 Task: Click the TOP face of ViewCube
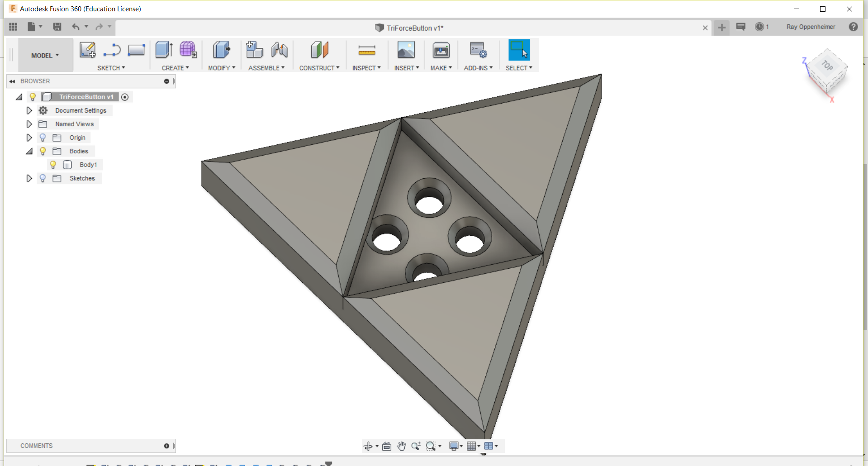(827, 66)
